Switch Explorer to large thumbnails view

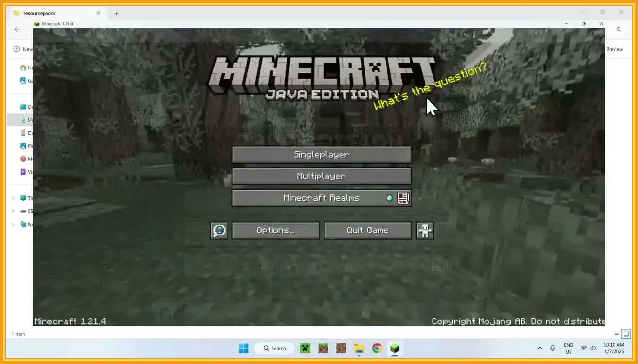pos(626,334)
